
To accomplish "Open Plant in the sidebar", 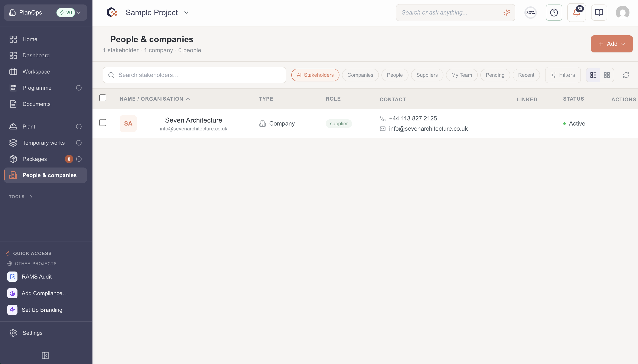I will coord(45,127).
